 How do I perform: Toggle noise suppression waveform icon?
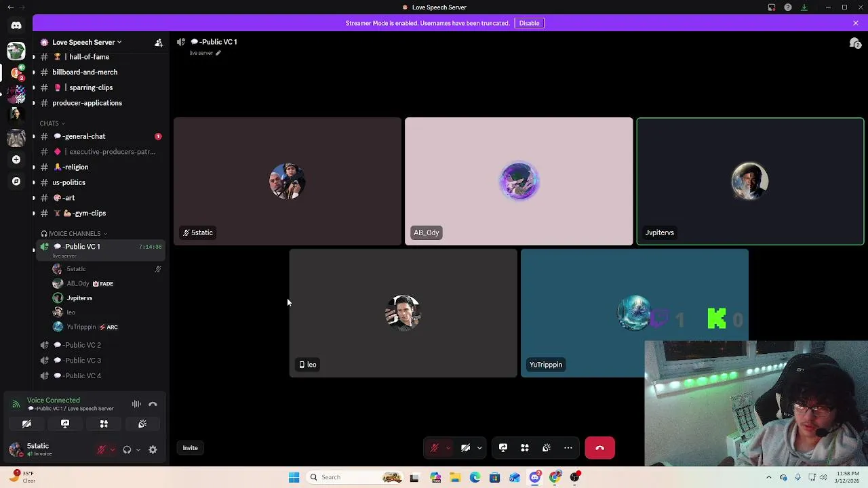tap(136, 404)
